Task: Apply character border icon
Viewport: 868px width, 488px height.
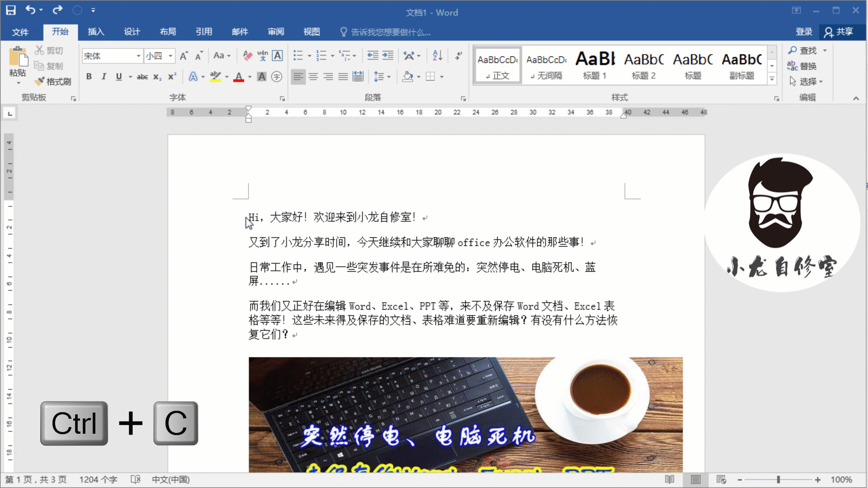Action: [x=278, y=56]
